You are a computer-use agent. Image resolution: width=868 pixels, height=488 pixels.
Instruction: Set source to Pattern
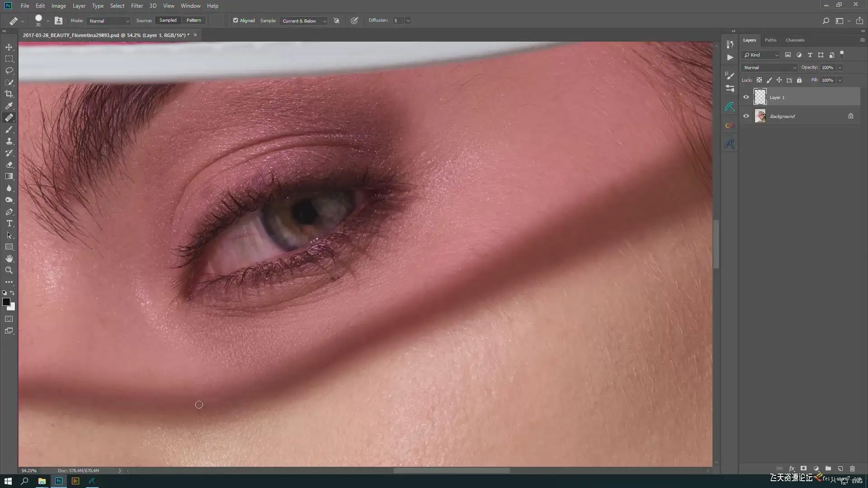[x=193, y=20]
